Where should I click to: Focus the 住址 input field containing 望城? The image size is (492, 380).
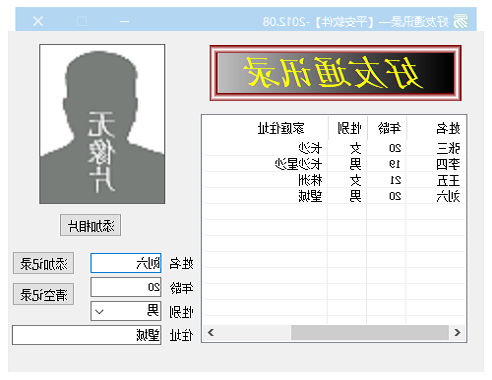[x=87, y=335]
